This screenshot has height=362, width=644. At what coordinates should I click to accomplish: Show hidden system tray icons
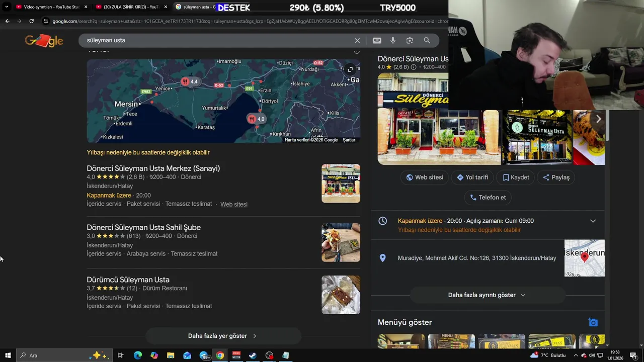pos(576,355)
